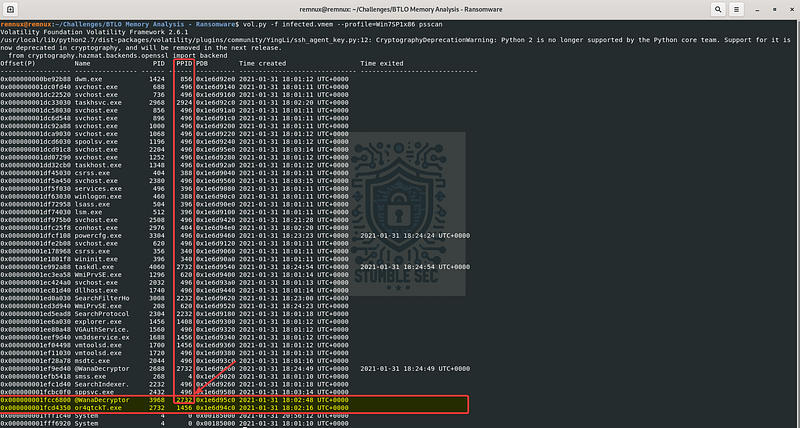Click the offset 0x000000000be92b88
This screenshot has height=428, width=800.
click(36, 79)
